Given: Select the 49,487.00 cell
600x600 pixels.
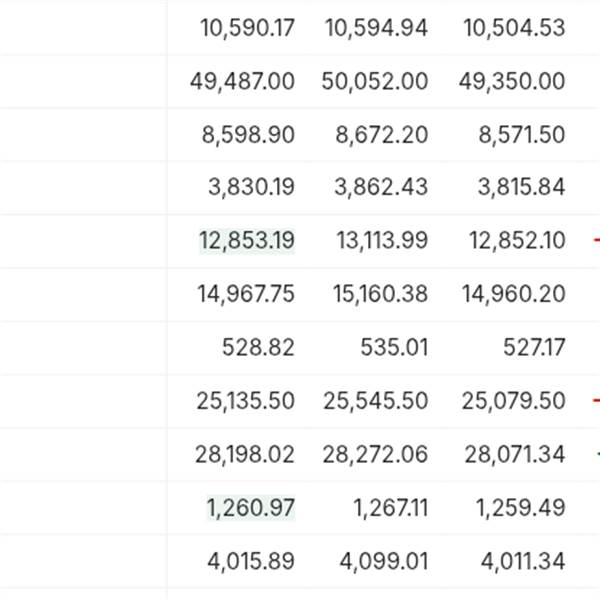Looking at the screenshot, I should pyautogui.click(x=242, y=81).
